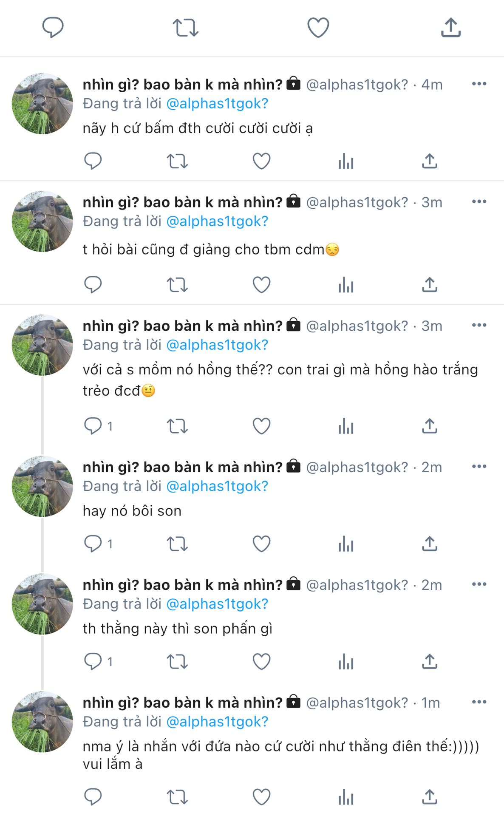Open more options on the 4m tweet
504x816 pixels.
coord(479,84)
